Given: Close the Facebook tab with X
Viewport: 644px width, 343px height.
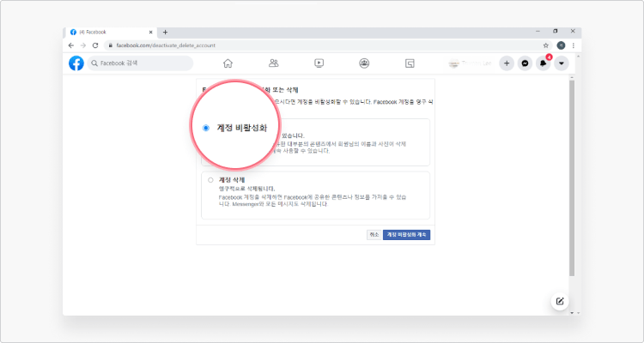Looking at the screenshot, I should click(151, 32).
